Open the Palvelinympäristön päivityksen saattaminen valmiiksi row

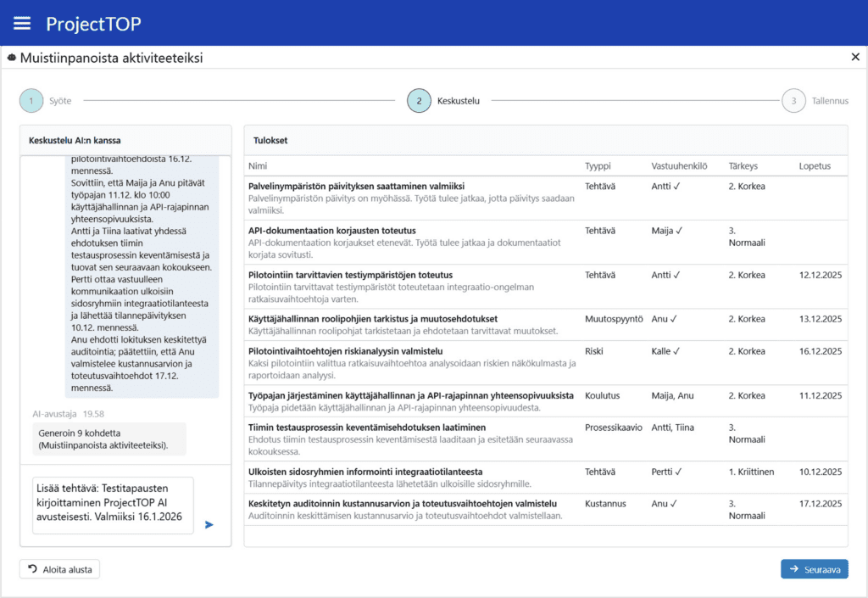pyautogui.click(x=356, y=187)
